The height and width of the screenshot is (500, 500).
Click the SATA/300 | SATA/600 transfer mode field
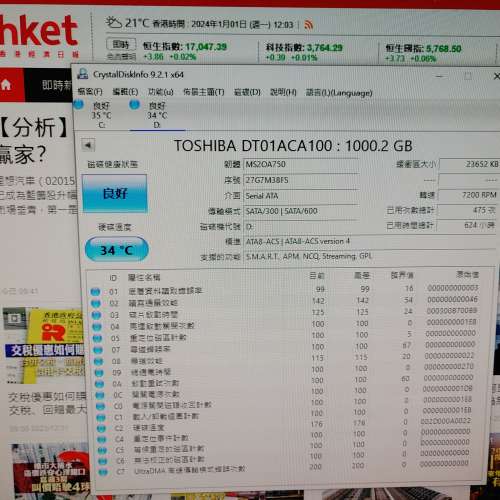pyautogui.click(x=301, y=211)
